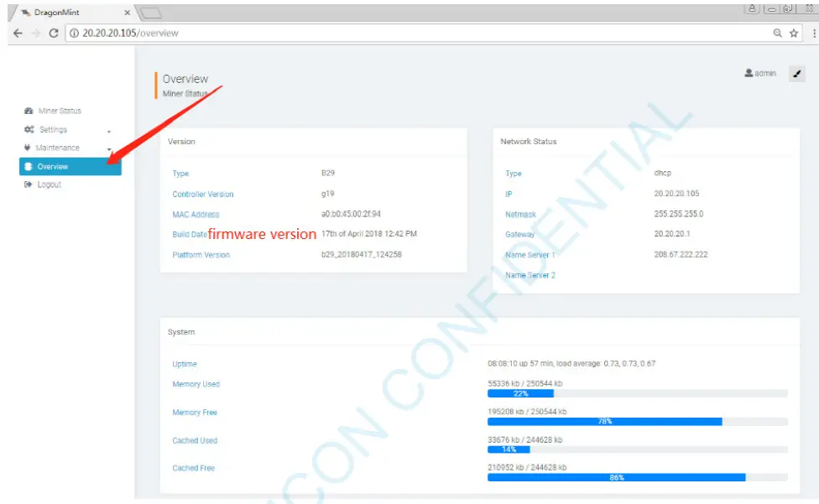
Task: Click the browser forward arrow
Action: pyautogui.click(x=35, y=33)
